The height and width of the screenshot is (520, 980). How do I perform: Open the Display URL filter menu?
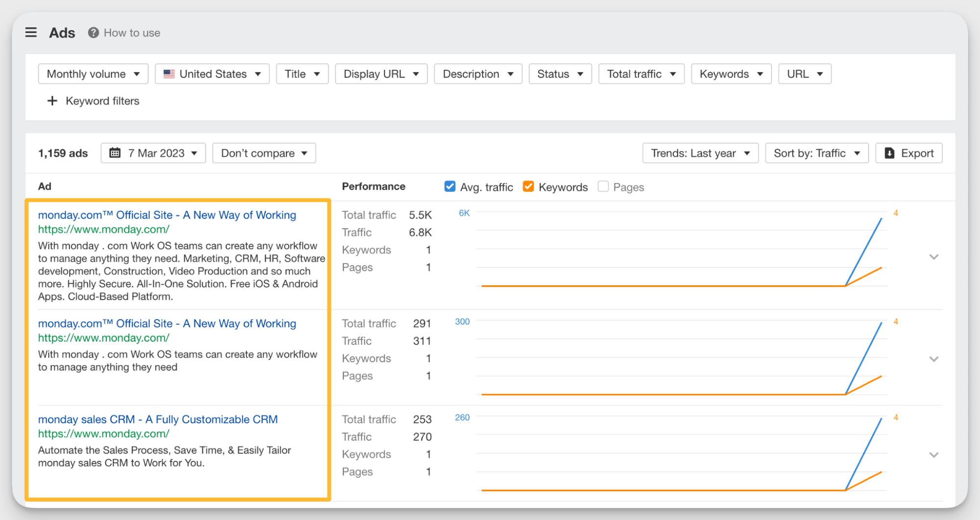tap(381, 74)
